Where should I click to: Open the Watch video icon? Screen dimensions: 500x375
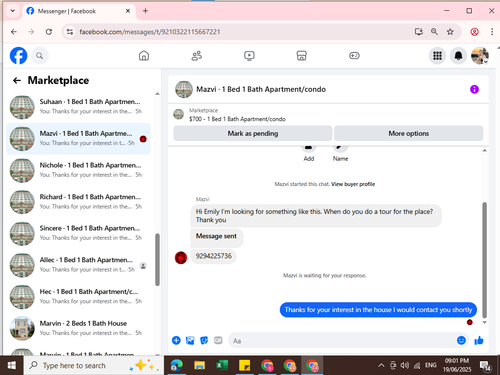[249, 56]
